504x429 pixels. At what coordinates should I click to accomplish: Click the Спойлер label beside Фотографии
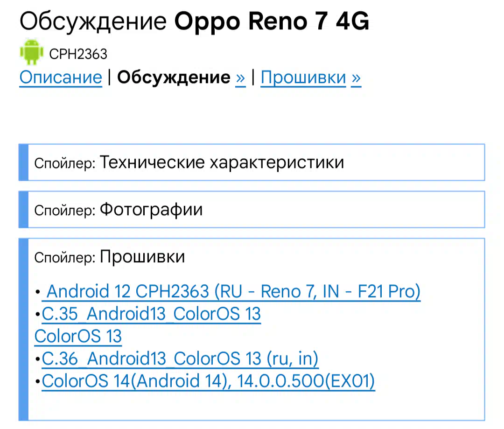[65, 211]
